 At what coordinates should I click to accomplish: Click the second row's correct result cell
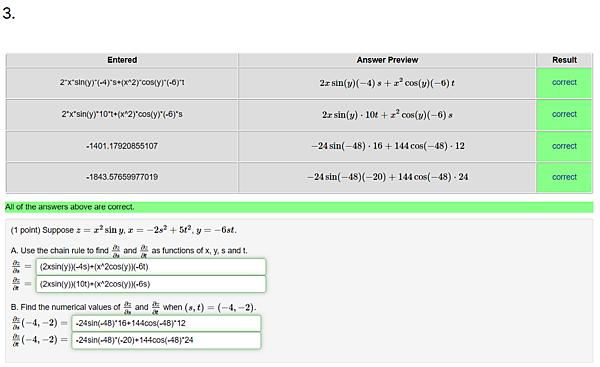tap(564, 114)
